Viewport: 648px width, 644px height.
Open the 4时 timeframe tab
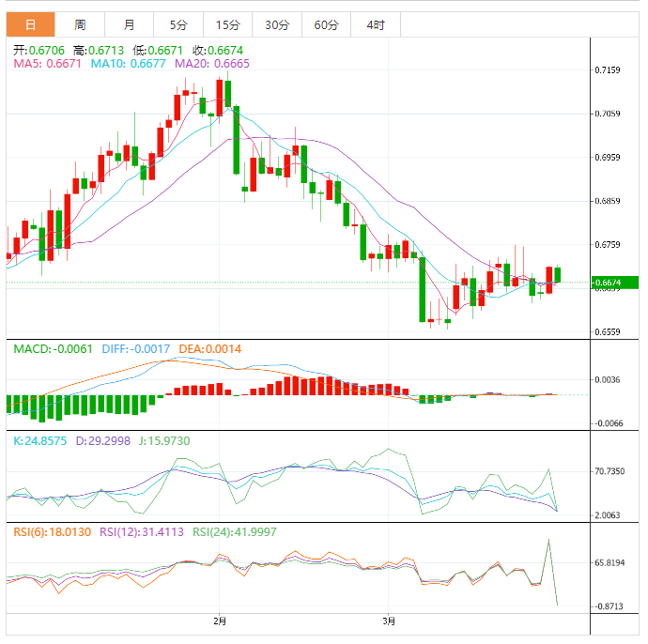376,24
